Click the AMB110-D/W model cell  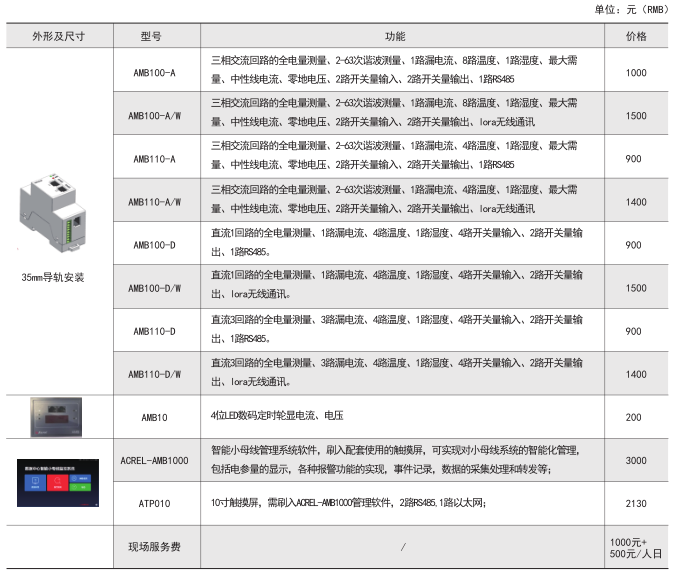click(x=154, y=374)
